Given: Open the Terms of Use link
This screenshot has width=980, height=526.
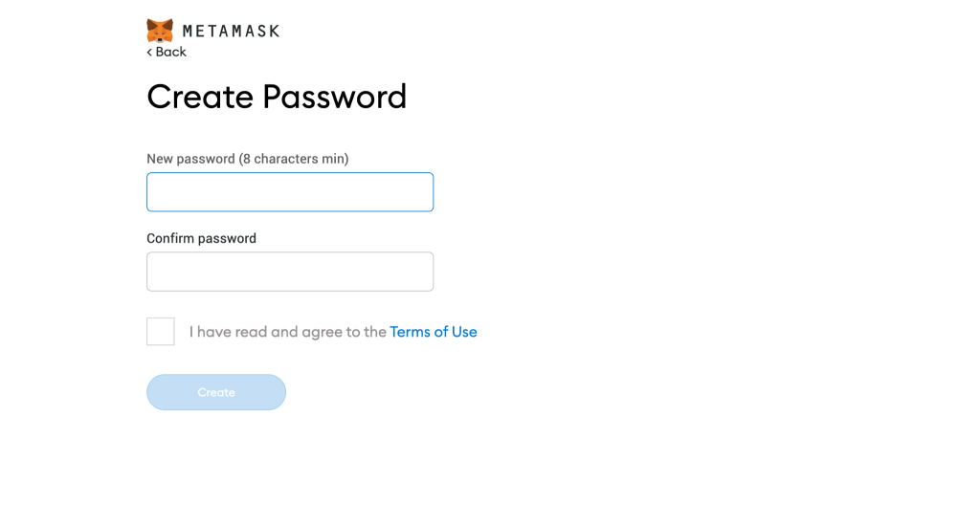Looking at the screenshot, I should pos(434,332).
